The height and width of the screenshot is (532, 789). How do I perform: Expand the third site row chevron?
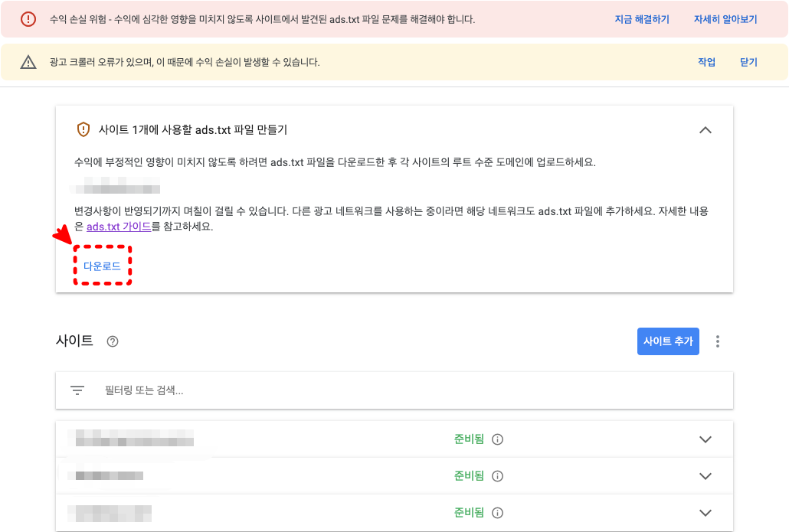pyautogui.click(x=706, y=513)
